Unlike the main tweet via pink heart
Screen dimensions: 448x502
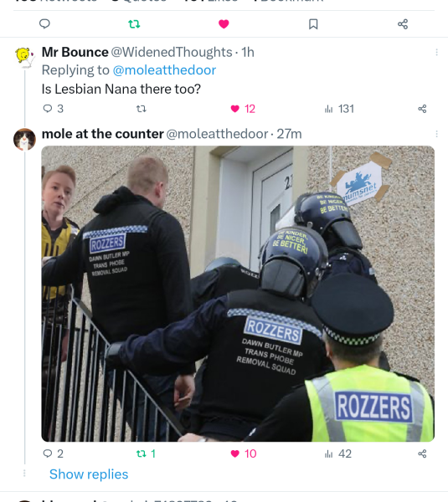224,24
